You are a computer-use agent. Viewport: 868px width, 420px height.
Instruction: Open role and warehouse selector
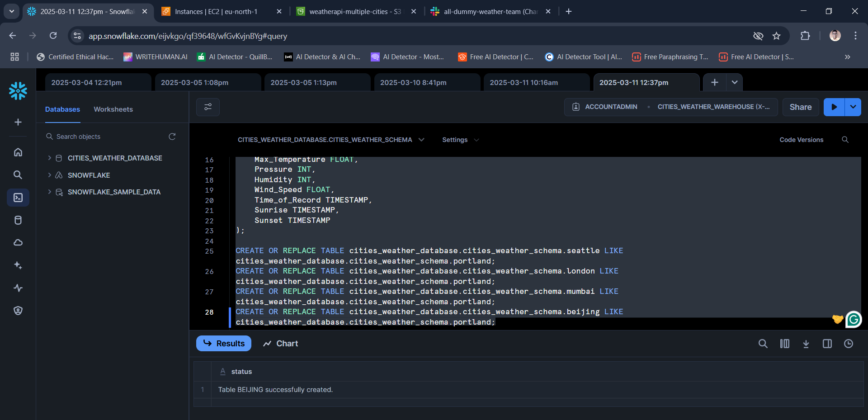point(671,107)
